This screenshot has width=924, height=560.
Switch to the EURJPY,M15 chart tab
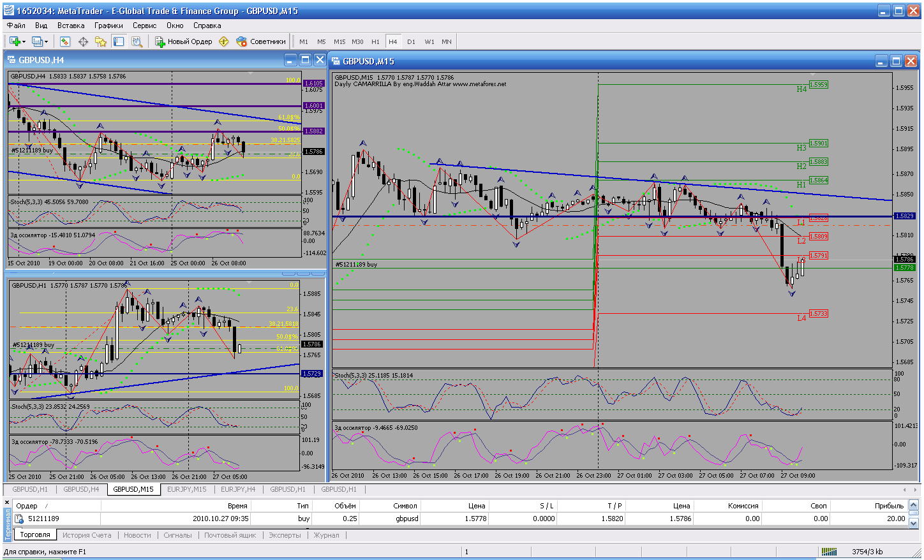click(x=187, y=489)
